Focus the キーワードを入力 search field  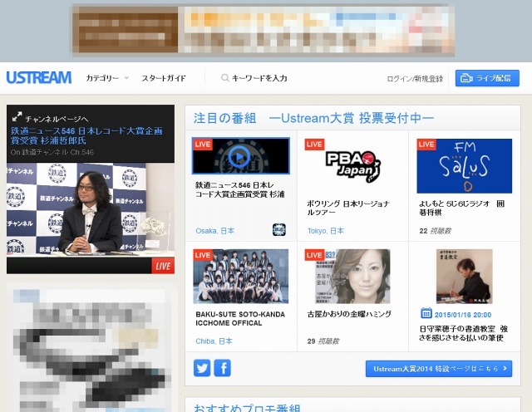(x=259, y=78)
